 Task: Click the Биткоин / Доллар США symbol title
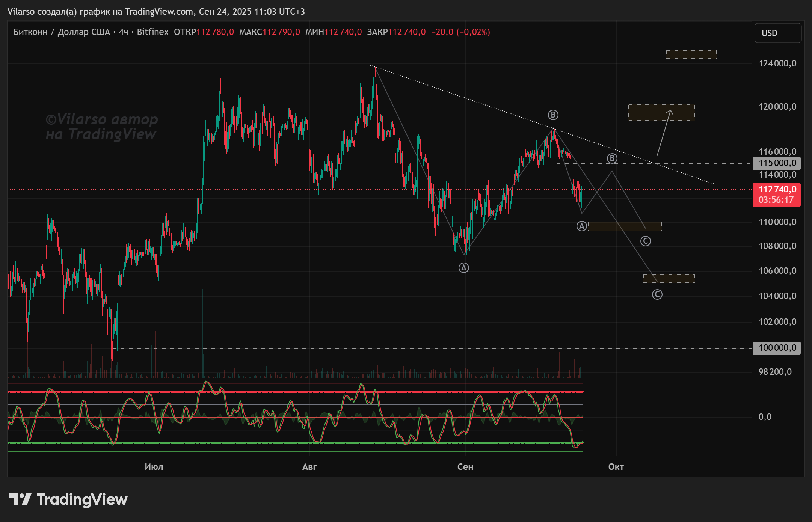click(62, 32)
